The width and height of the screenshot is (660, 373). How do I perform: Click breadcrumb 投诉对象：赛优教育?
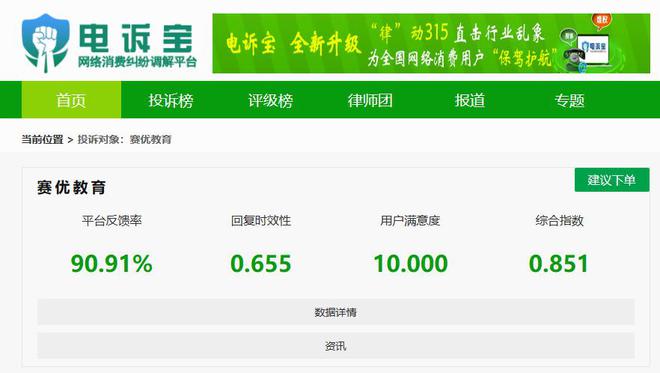(124, 139)
